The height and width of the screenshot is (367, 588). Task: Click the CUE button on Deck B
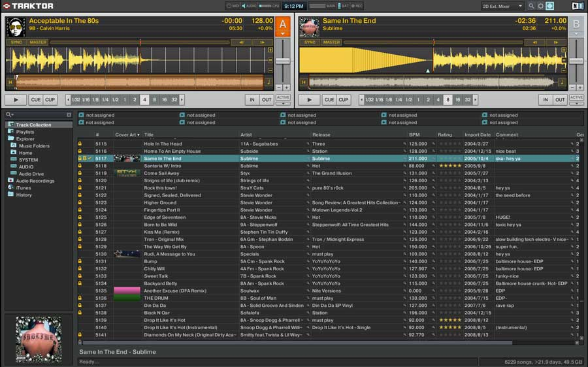(x=329, y=100)
